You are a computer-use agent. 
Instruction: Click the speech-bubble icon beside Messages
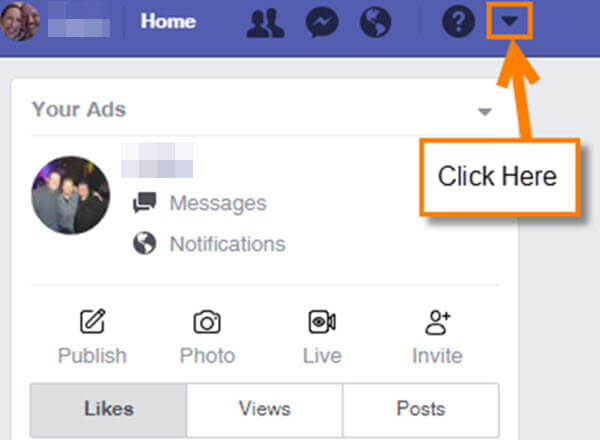pos(145,202)
